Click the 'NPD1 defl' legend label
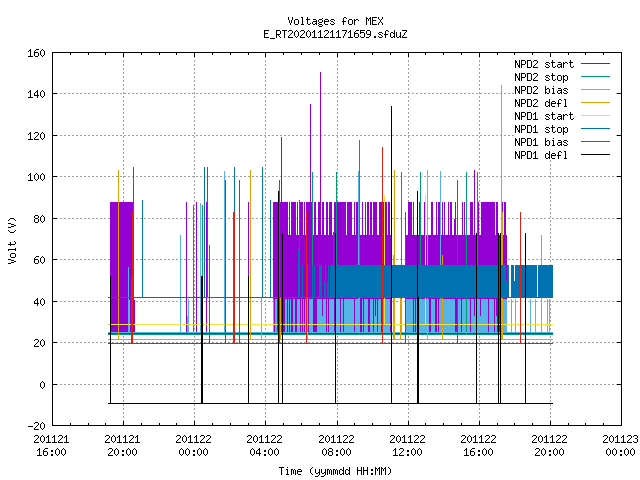The width and height of the screenshot is (640, 480). [x=541, y=155]
